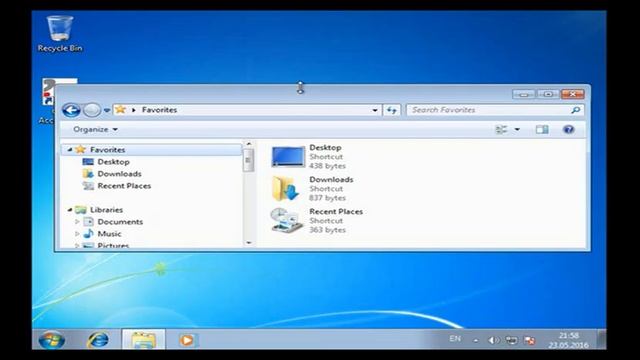The height and width of the screenshot is (360, 640).
Task: Open the taskbar clock and date
Action: click(x=569, y=340)
